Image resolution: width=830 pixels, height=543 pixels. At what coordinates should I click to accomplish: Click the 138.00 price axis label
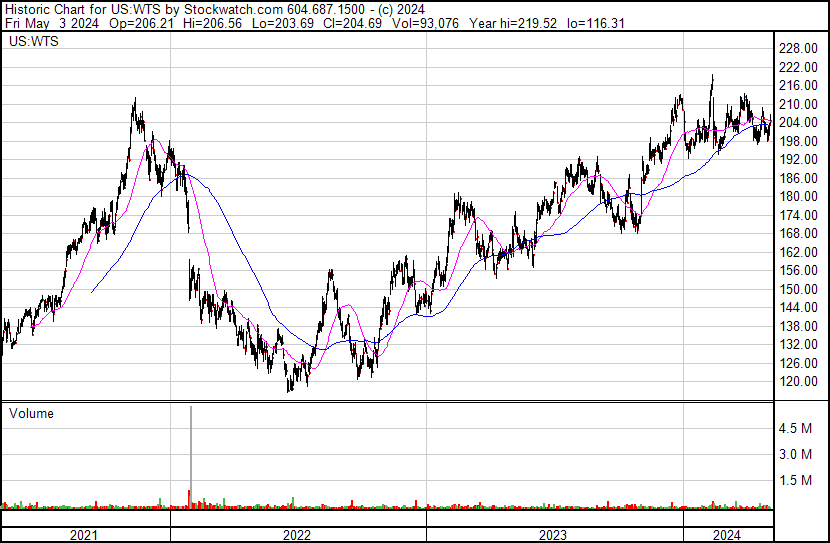point(798,327)
